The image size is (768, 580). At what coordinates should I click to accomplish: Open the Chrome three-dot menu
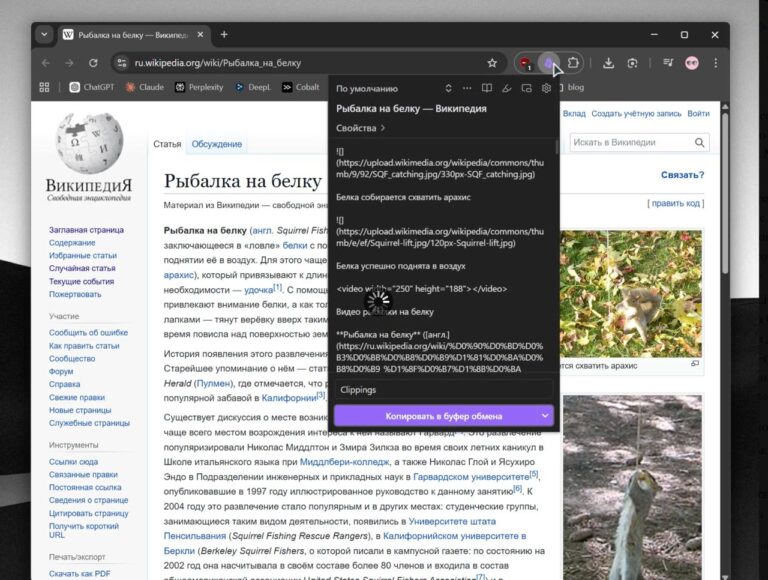point(716,63)
